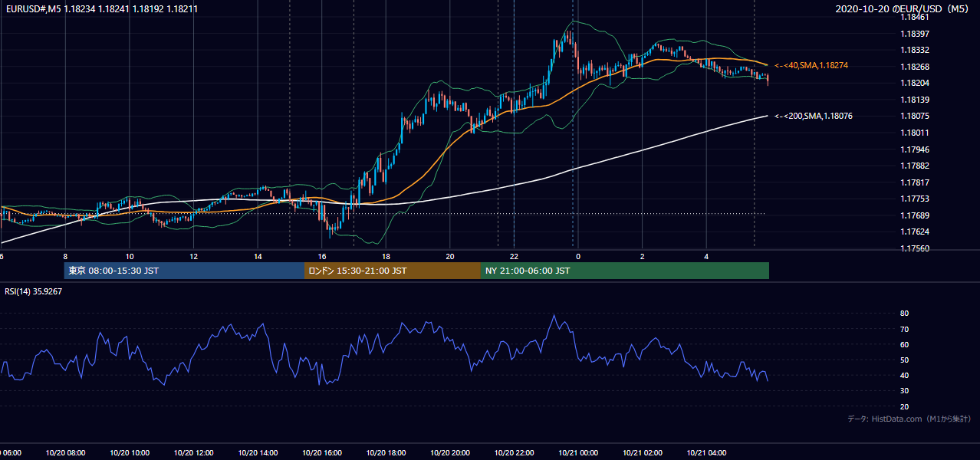The width and height of the screenshot is (980, 460).
Task: Click hour label 22 under the price chart
Action: (x=515, y=256)
